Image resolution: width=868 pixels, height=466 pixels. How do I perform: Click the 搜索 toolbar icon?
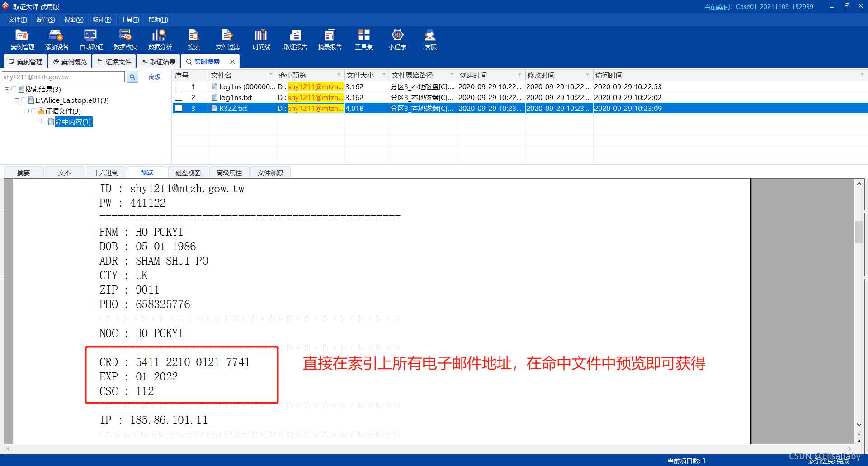click(193, 40)
